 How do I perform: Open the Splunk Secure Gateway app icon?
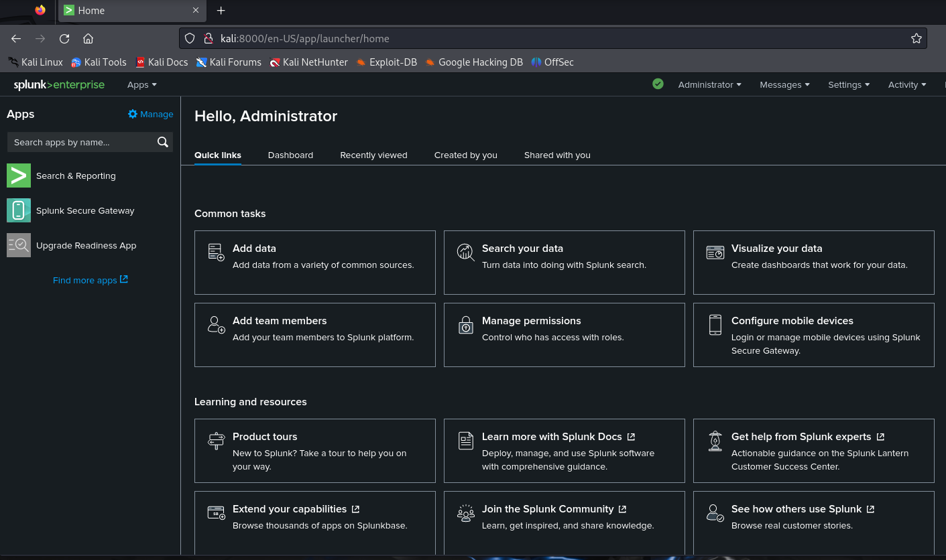19,210
